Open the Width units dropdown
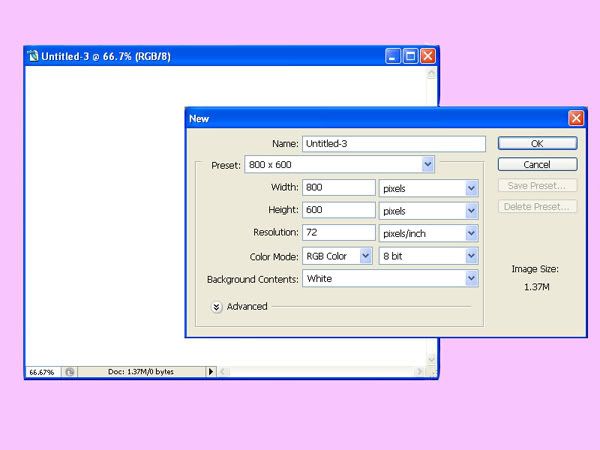The height and width of the screenshot is (450, 600). coord(471,188)
